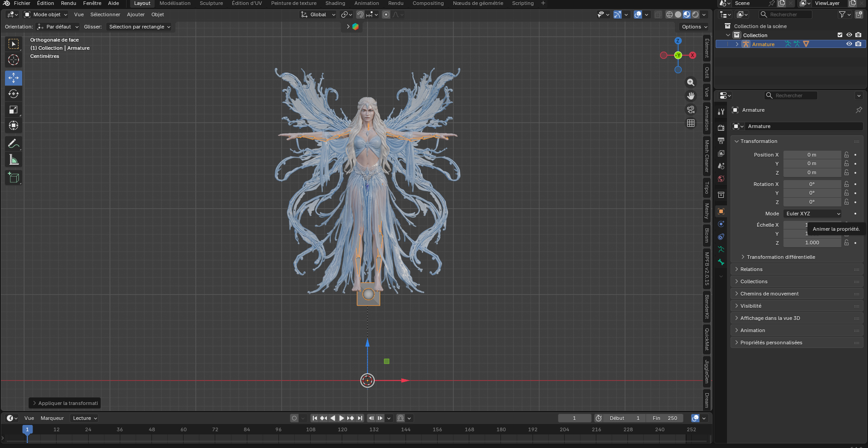This screenshot has height=448, width=868.
Task: Open the View Layer properties tab icon
Action: click(721, 153)
